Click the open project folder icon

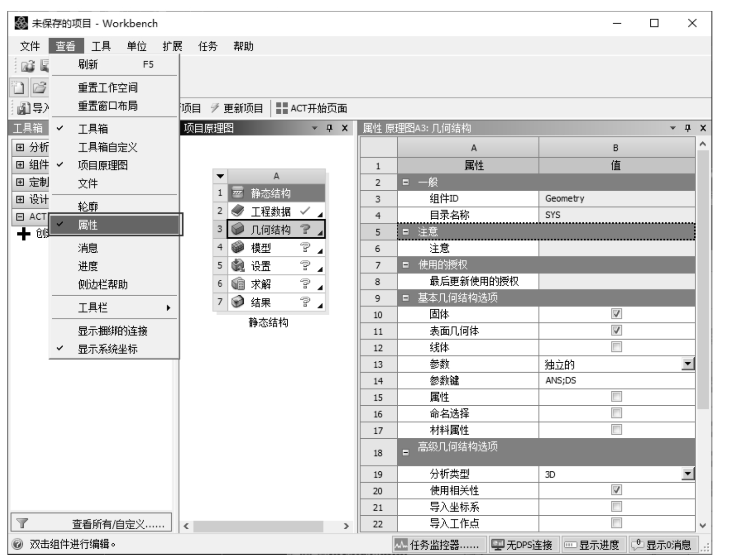click(x=40, y=87)
